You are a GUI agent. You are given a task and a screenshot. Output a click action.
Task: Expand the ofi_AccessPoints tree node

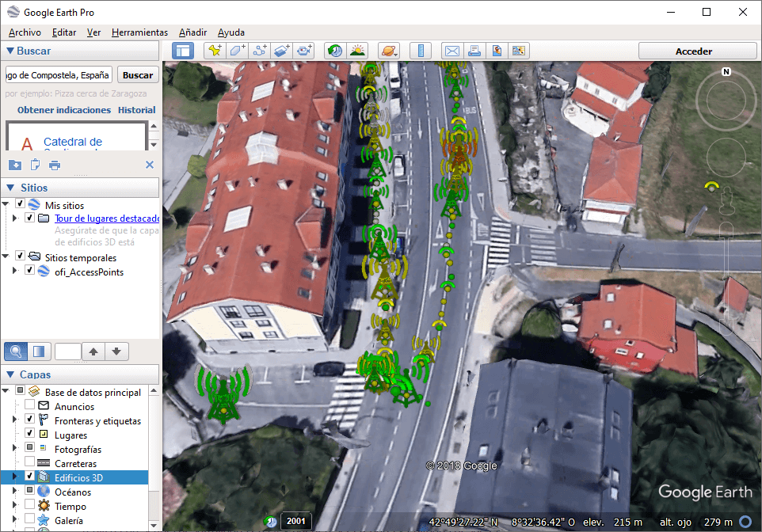click(14, 271)
